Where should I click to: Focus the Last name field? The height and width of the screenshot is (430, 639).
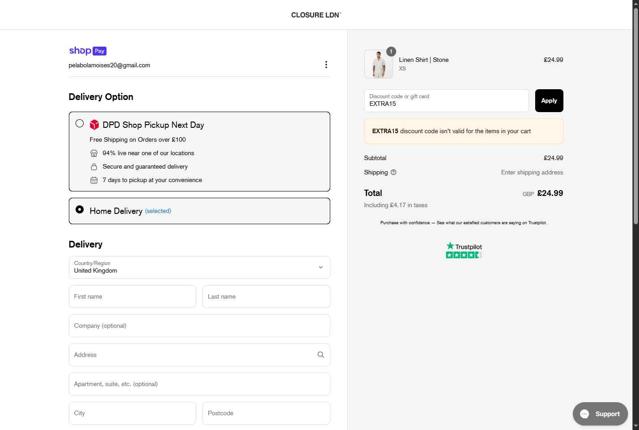[266, 296]
